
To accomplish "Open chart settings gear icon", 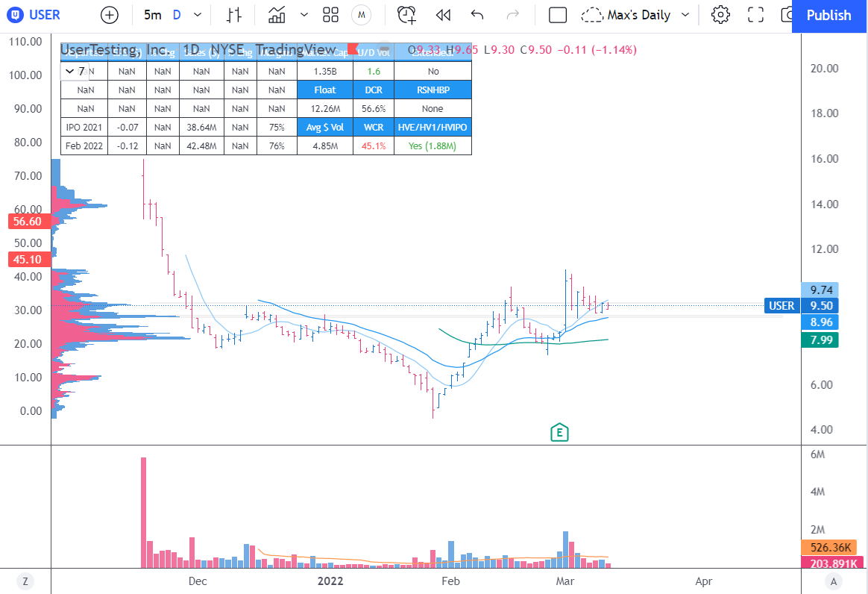I will (720, 15).
